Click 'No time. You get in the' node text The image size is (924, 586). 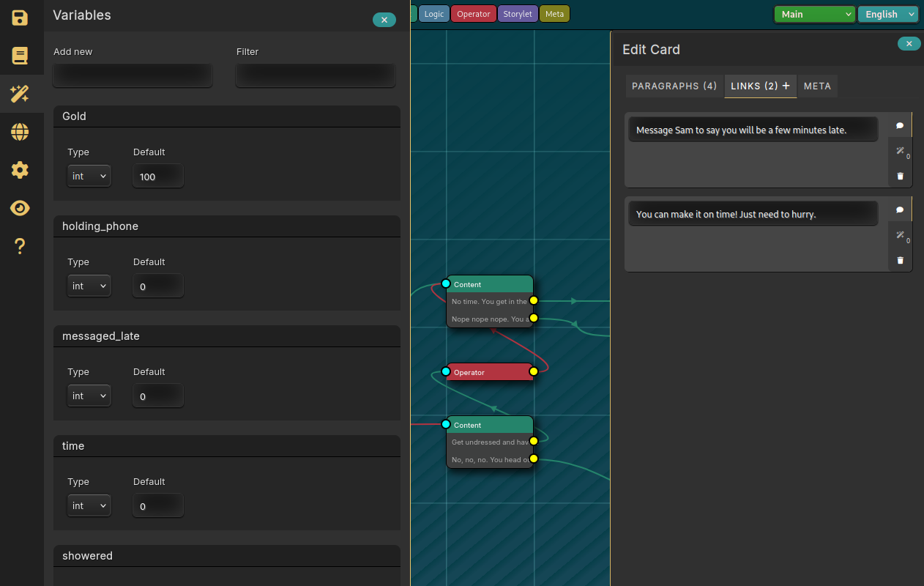pos(489,302)
